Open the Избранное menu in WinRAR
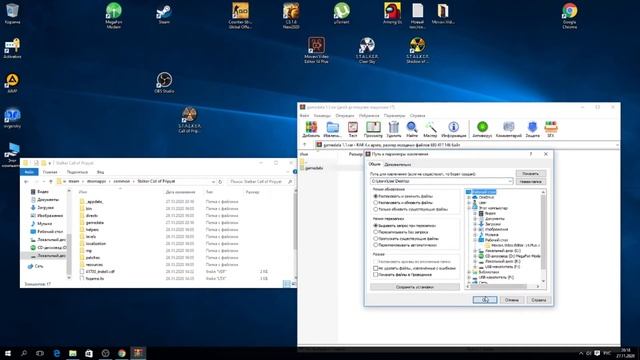640x360 pixels. [369, 116]
